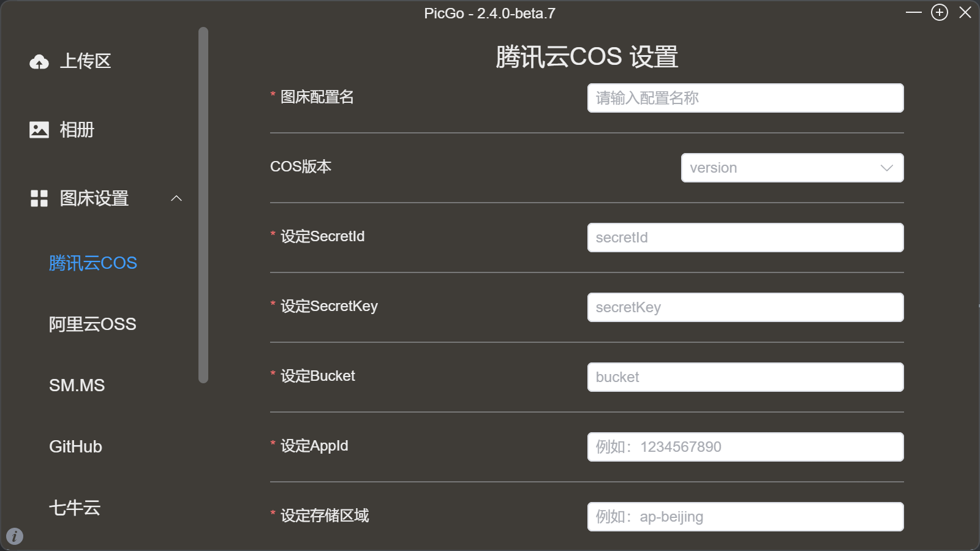Click the plus circle window icon
The height and width of the screenshot is (551, 980).
pyautogui.click(x=939, y=13)
